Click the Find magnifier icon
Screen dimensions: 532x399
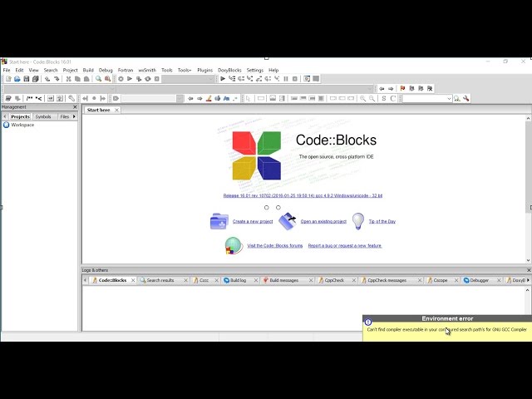(98, 79)
